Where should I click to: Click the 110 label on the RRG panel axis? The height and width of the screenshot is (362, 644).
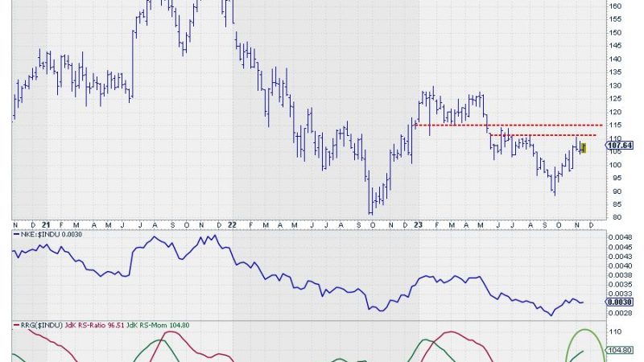tap(615, 331)
